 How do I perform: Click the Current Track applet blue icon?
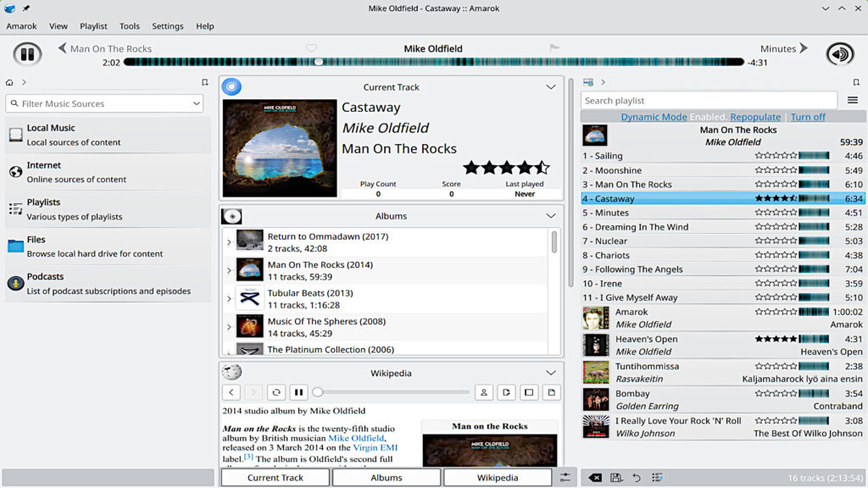231,86
